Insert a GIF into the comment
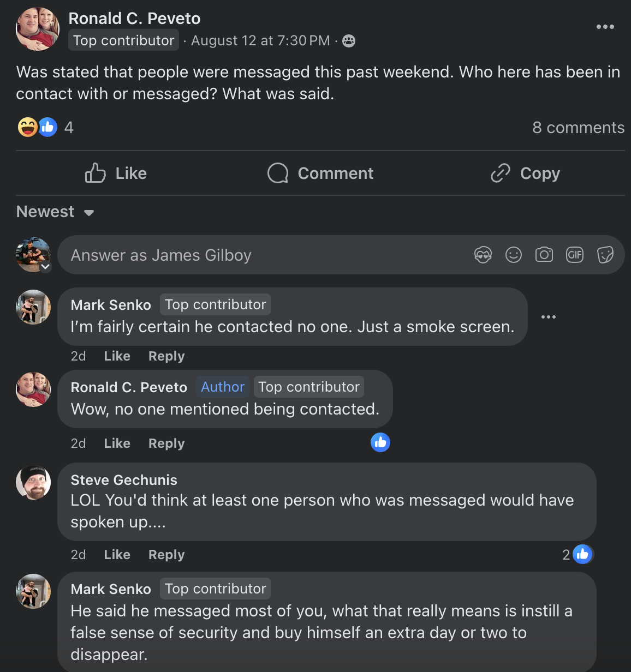This screenshot has height=672, width=631. tap(575, 255)
